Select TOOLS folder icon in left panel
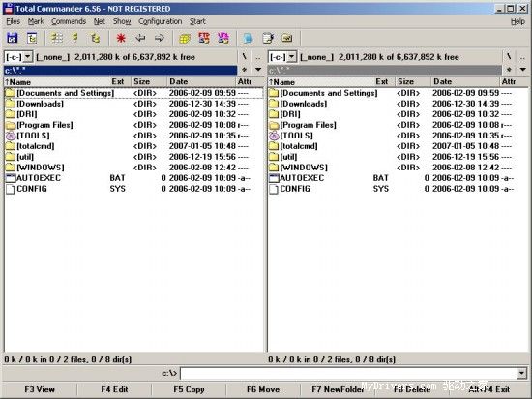This screenshot has width=532, height=399. (x=11, y=136)
